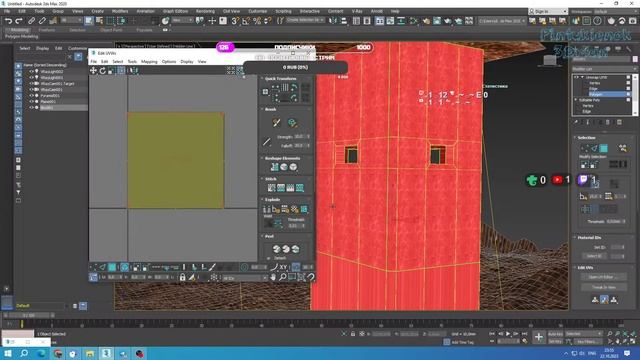Click the pan hand icon in Edit UVWs
Viewport: 640px width, 360px height.
[x=273, y=277]
